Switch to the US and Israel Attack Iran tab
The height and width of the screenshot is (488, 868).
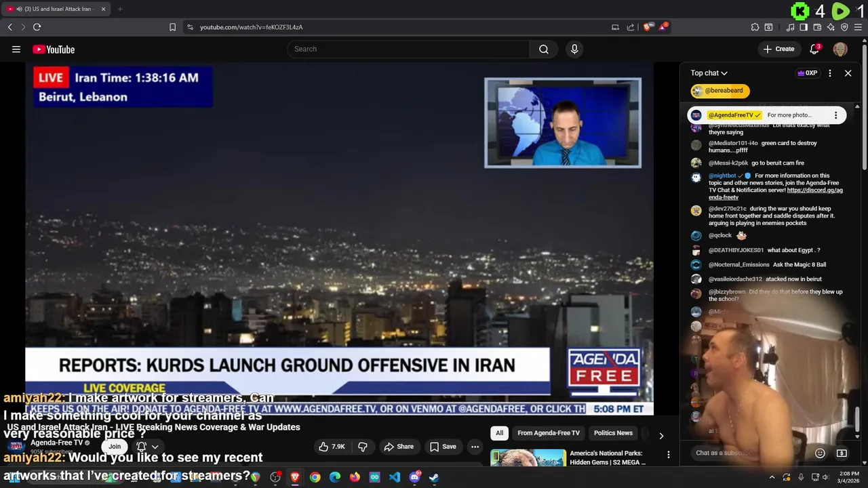(56, 9)
